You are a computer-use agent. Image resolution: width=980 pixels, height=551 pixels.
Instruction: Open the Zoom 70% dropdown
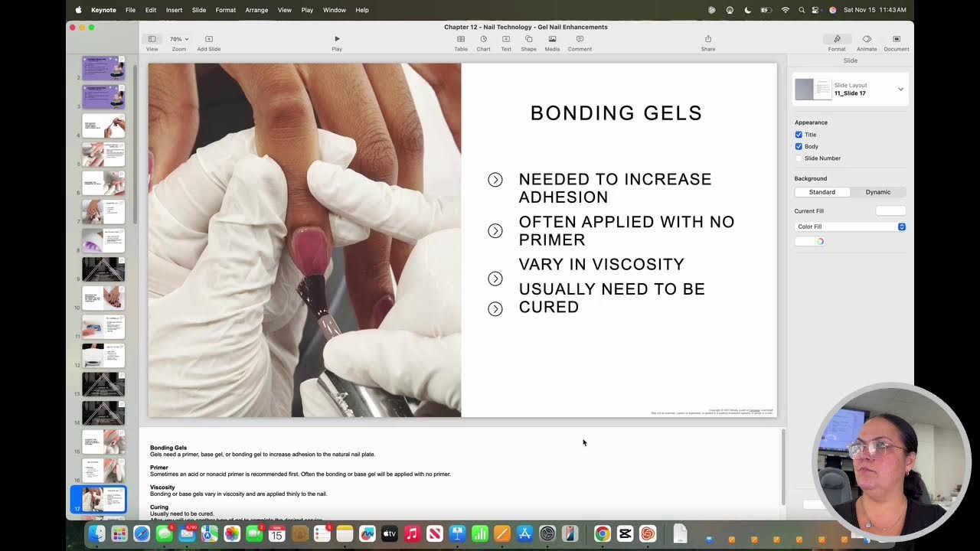pos(179,39)
